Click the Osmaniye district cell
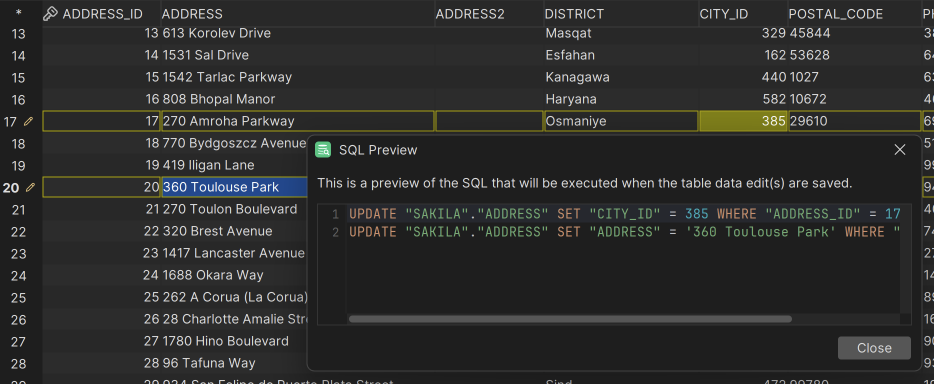Image resolution: width=934 pixels, height=384 pixels. [x=621, y=121]
